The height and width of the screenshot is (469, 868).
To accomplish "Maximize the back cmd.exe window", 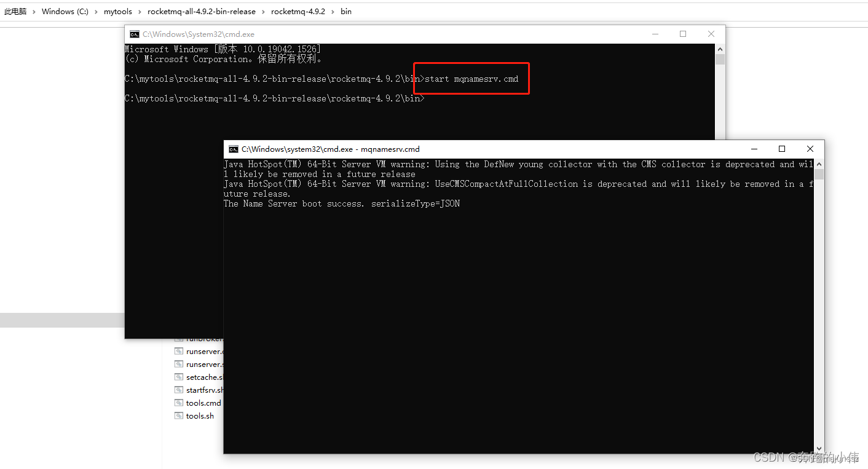I will 683,34.
